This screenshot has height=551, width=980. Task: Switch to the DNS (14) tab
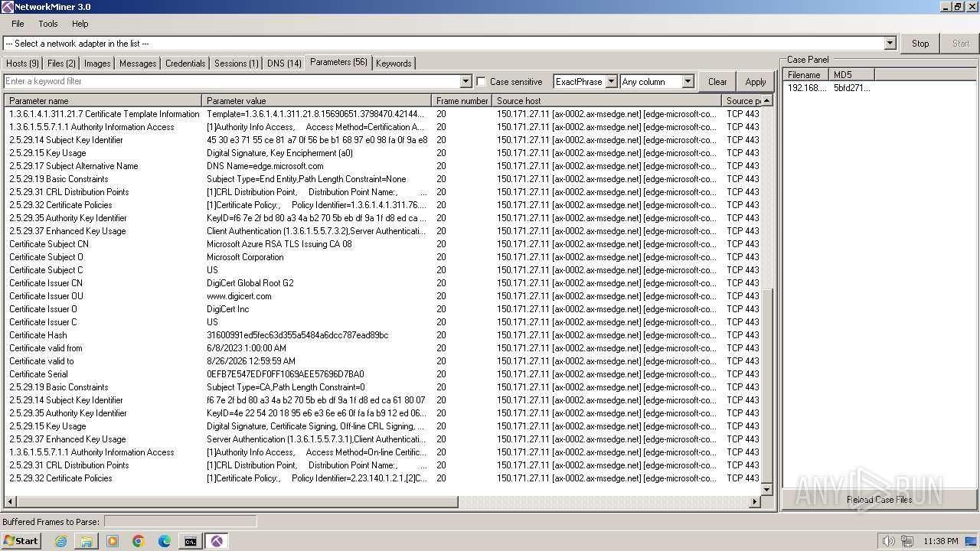coord(284,64)
